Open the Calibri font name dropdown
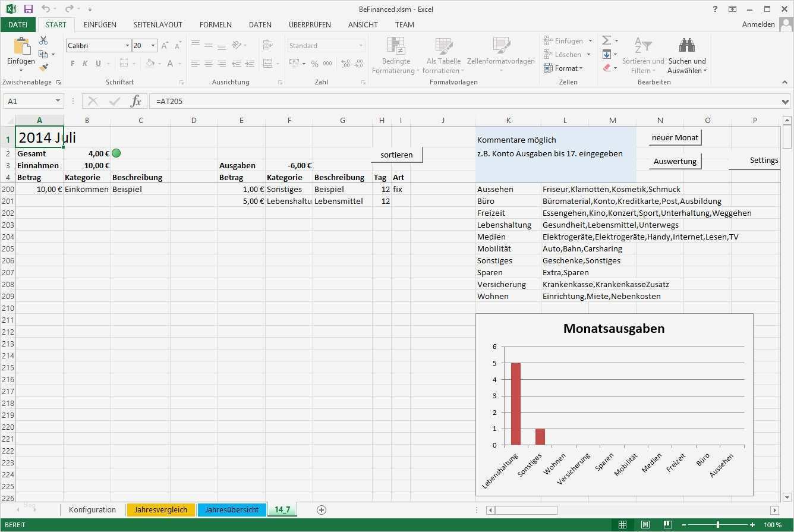 127,46
